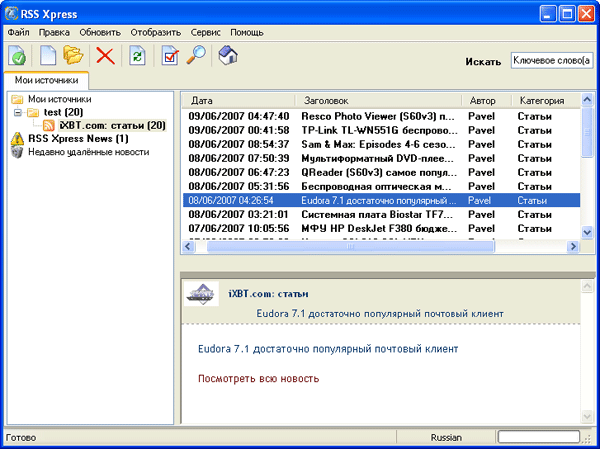The height and width of the screenshot is (449, 600).
Task: Click the trash bin icon for deleted news
Action: pos(17,152)
